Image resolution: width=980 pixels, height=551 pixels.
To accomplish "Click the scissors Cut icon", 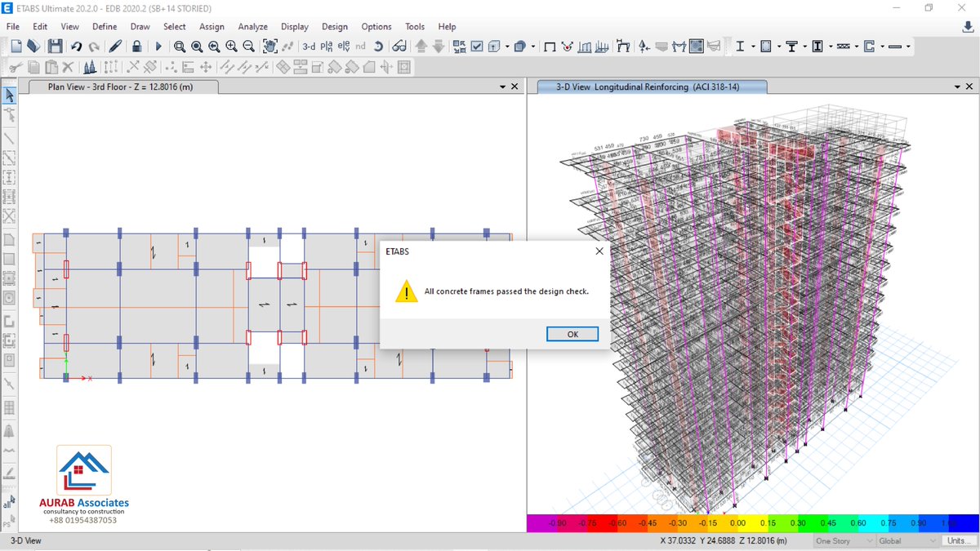I will tap(16, 67).
